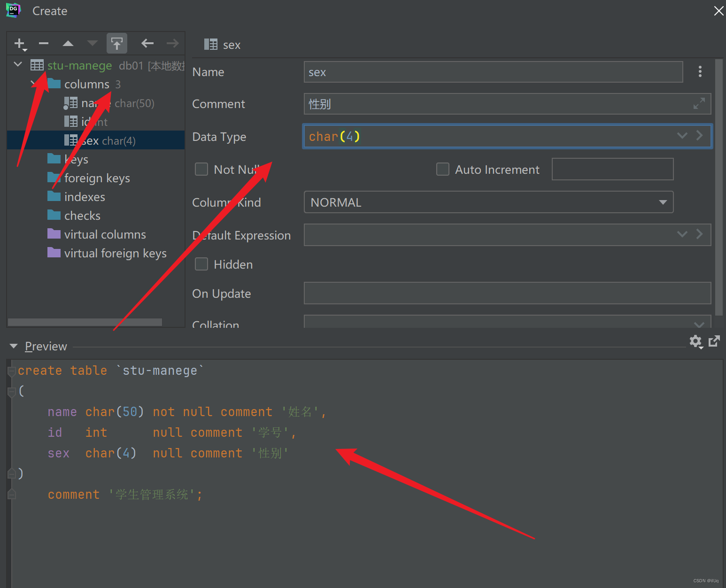Click the Preview section label
This screenshot has width=726, height=588.
pyautogui.click(x=46, y=346)
